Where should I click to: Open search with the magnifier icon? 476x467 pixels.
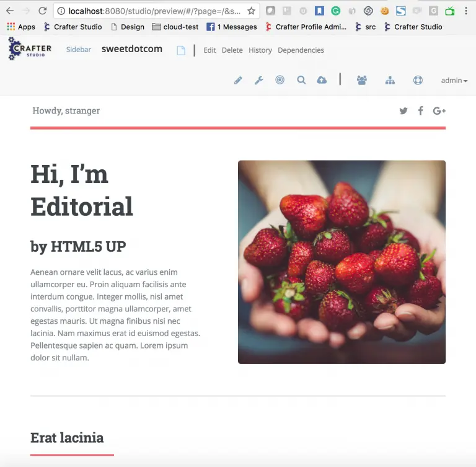pyautogui.click(x=301, y=80)
